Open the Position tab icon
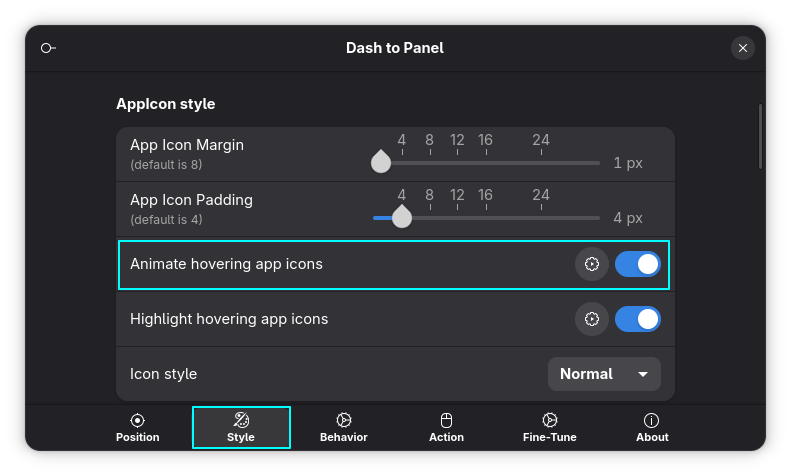Image resolution: width=791 pixels, height=476 pixels. (x=137, y=420)
